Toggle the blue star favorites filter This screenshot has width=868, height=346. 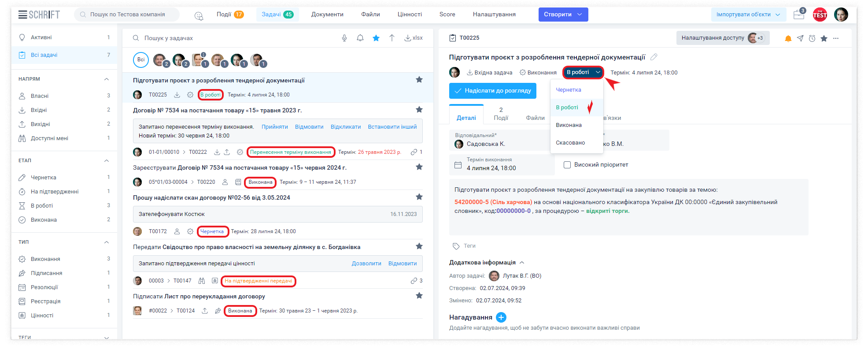[376, 38]
